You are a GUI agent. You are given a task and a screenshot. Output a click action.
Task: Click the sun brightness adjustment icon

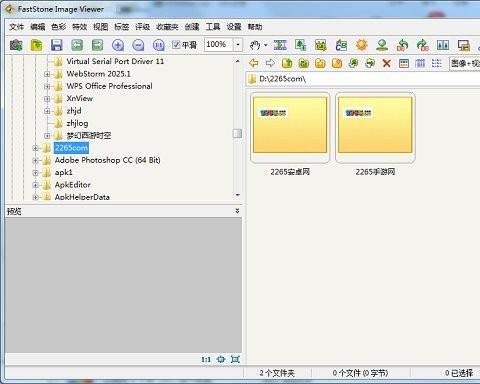(x=362, y=45)
